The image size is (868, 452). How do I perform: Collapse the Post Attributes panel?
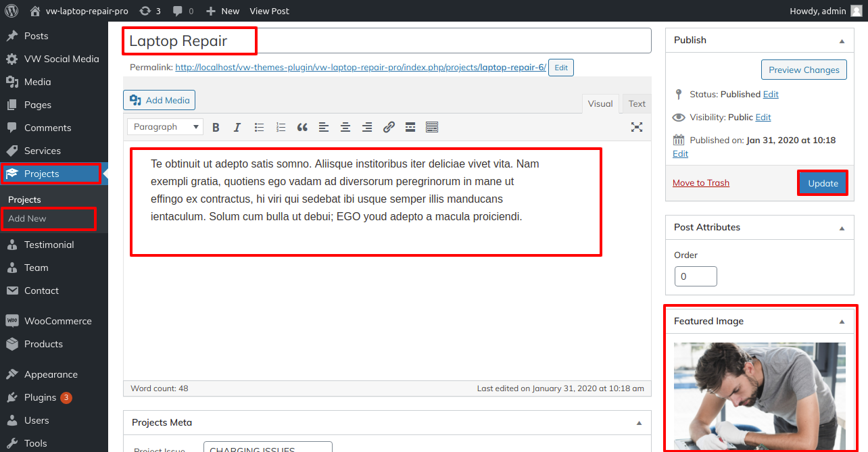tap(842, 228)
